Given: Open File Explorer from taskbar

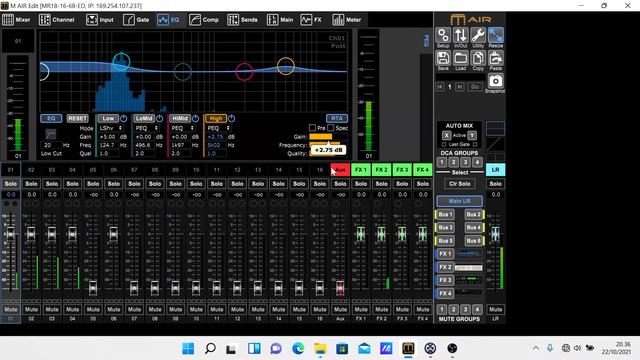Looking at the screenshot, I should pos(320,349).
